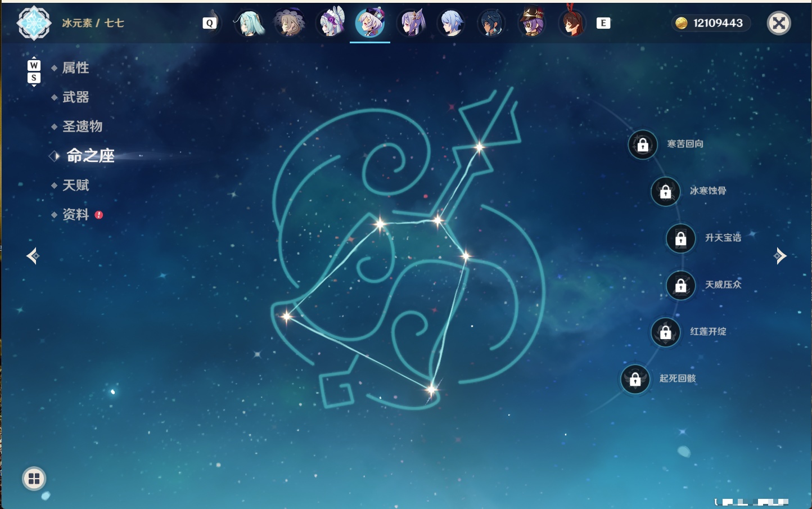Open the locked 天威压众 constellation node
The width and height of the screenshot is (812, 509).
click(681, 285)
